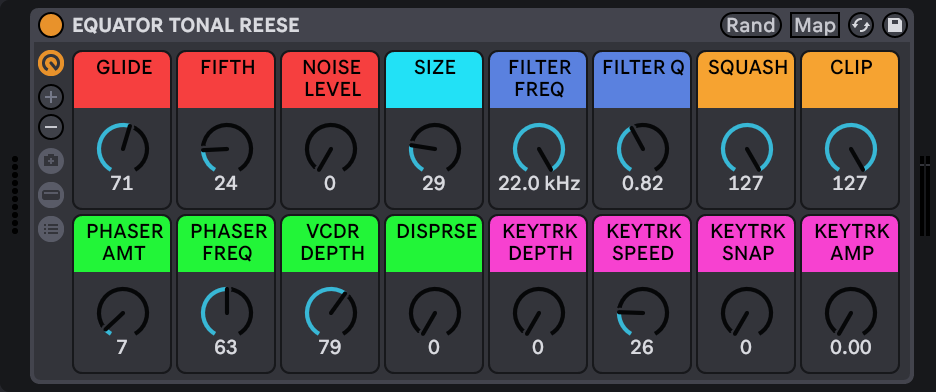Screen dimensions: 936x392
Task: Click the NOISE LEVEL red macro label
Action: tap(330, 79)
